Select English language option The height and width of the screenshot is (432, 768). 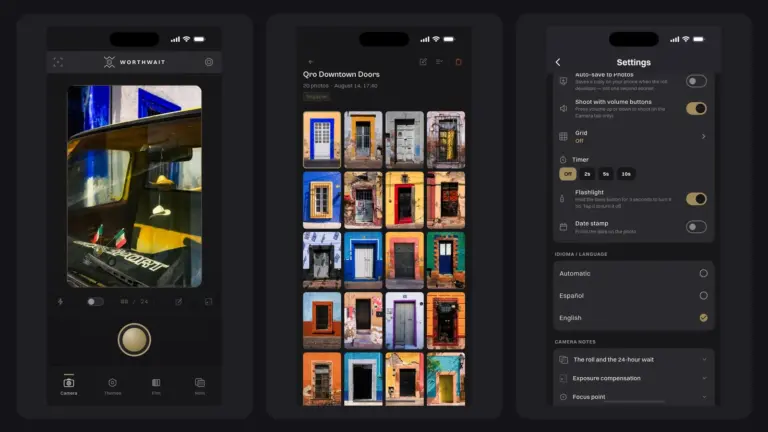tap(634, 318)
